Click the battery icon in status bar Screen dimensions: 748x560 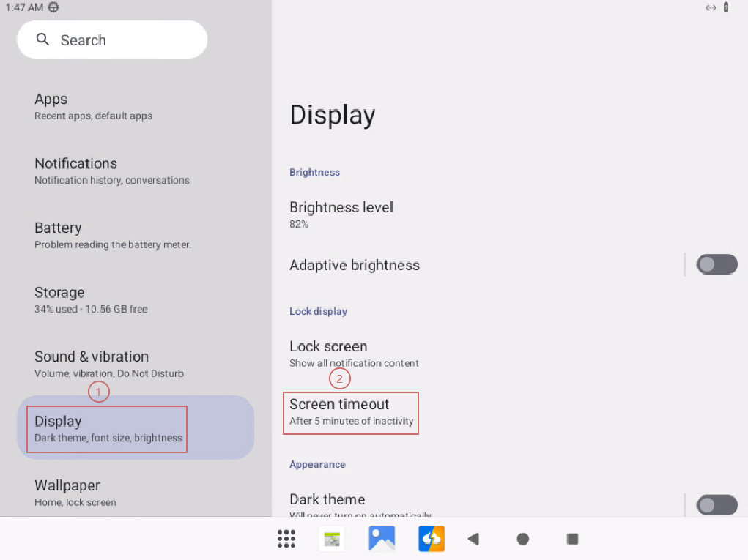726,7
